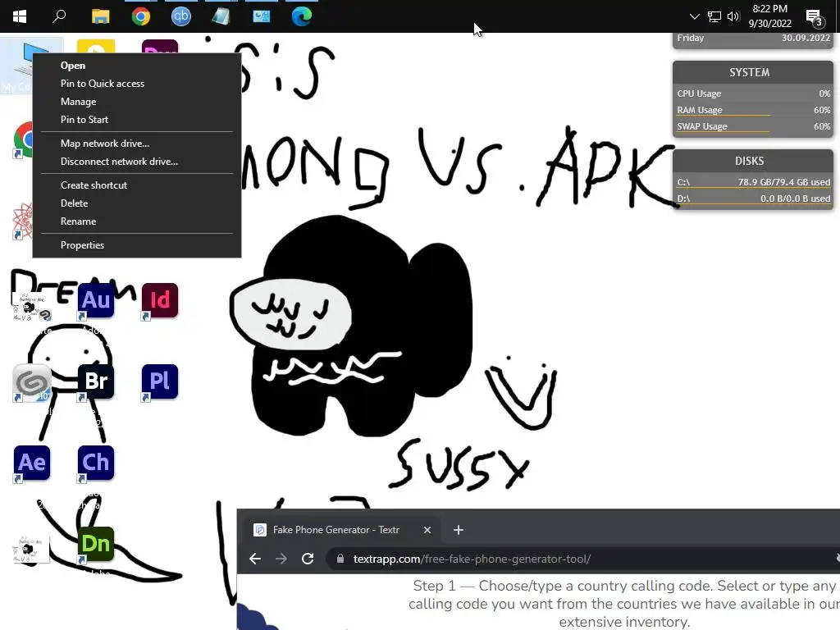Open the Windows Start menu
Screen dimensions: 840x630
point(20,16)
